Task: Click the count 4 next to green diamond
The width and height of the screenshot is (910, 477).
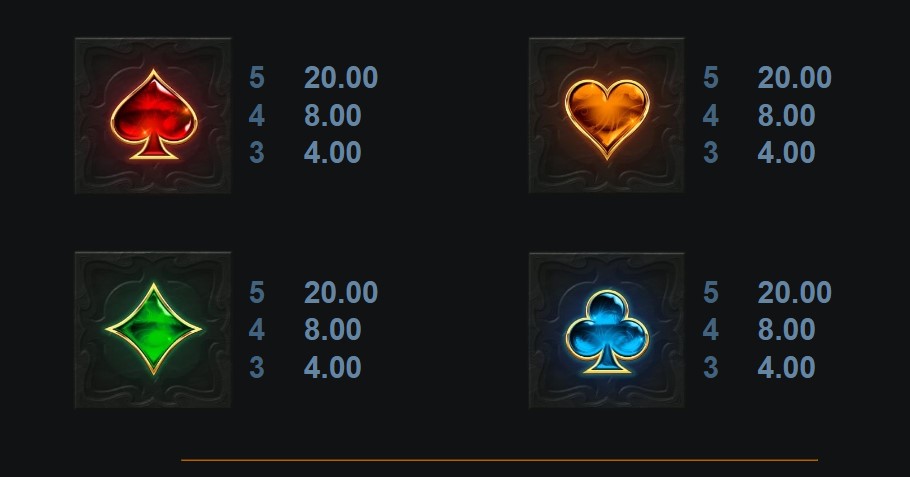Action: [x=257, y=330]
